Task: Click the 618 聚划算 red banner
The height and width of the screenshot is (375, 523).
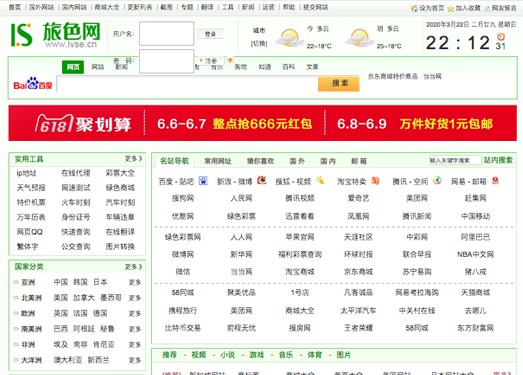Action: [x=263, y=123]
